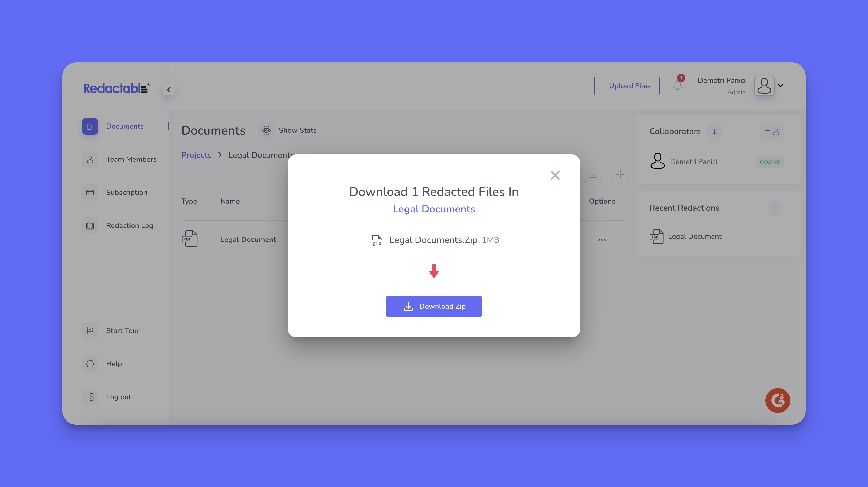868x487 pixels.
Task: Open Legal Document in Recent Redactions
Action: [x=694, y=237]
